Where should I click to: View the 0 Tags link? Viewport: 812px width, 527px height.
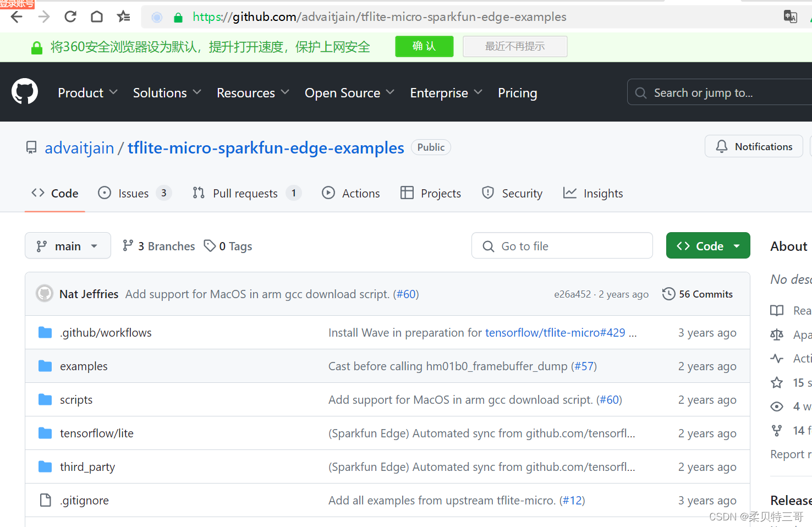[228, 246]
